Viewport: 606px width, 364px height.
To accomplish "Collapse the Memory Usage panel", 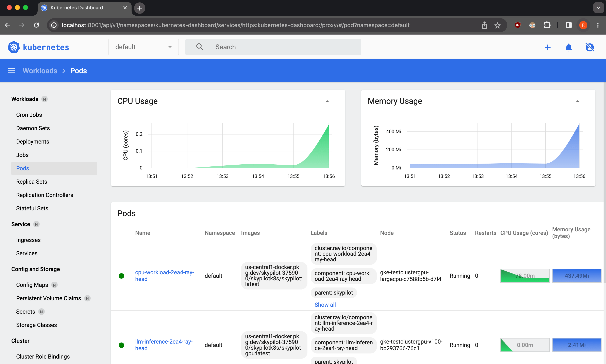I will [x=577, y=101].
